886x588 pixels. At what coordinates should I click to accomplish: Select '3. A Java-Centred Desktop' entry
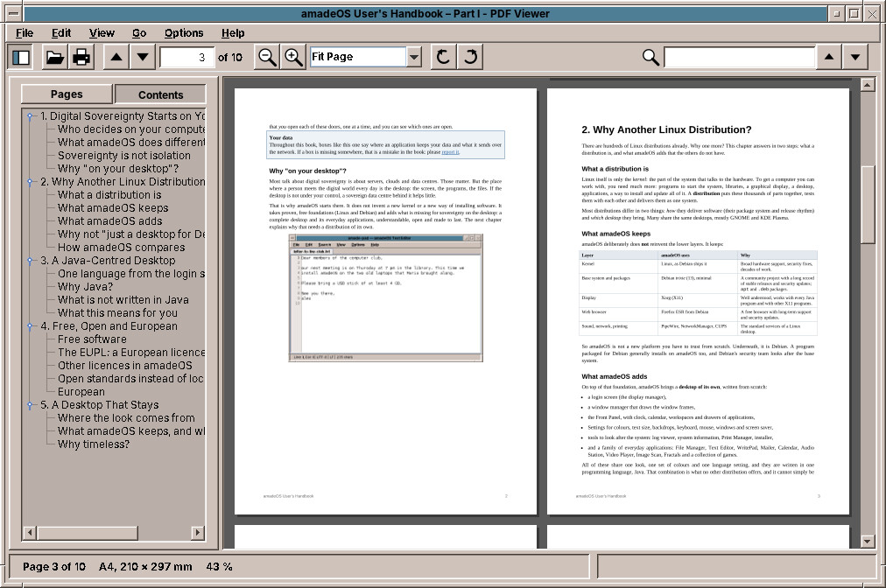pyautogui.click(x=108, y=261)
